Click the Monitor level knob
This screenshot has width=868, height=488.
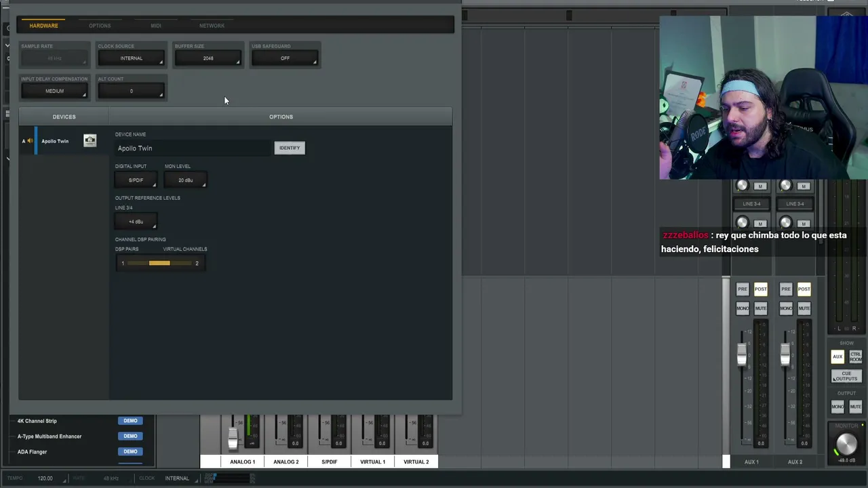846,444
